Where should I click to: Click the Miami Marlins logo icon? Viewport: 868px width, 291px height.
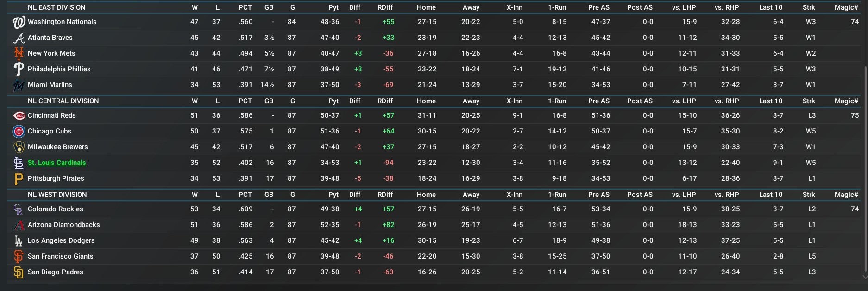point(19,85)
